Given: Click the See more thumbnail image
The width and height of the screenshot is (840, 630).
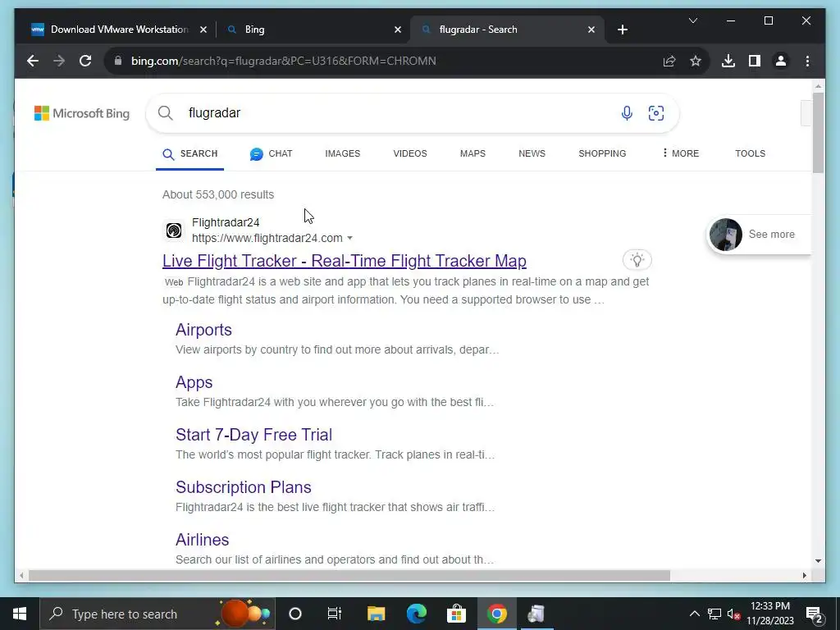Looking at the screenshot, I should tap(725, 234).
